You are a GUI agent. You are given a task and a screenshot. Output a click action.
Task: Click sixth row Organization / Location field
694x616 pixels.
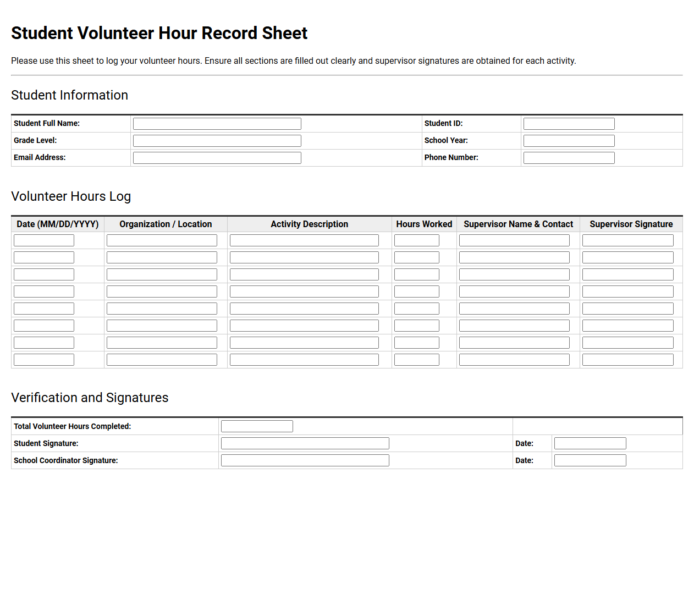click(162, 326)
